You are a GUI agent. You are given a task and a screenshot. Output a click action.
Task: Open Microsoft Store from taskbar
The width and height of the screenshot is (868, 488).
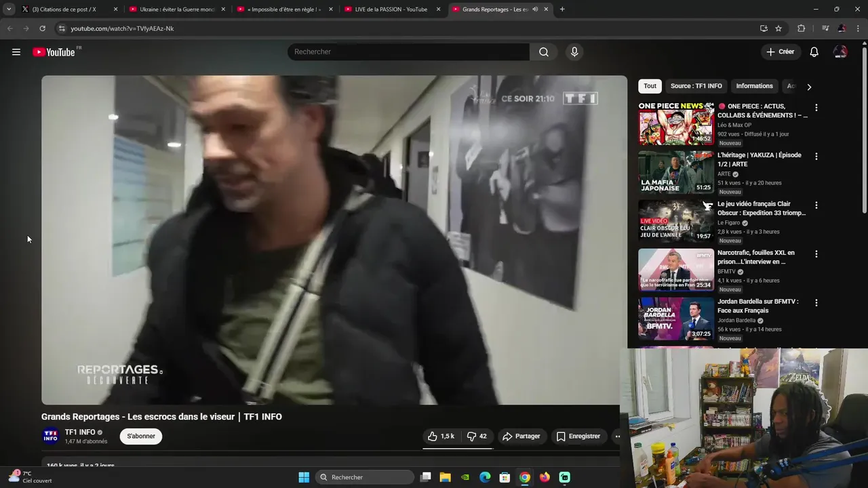(505, 477)
